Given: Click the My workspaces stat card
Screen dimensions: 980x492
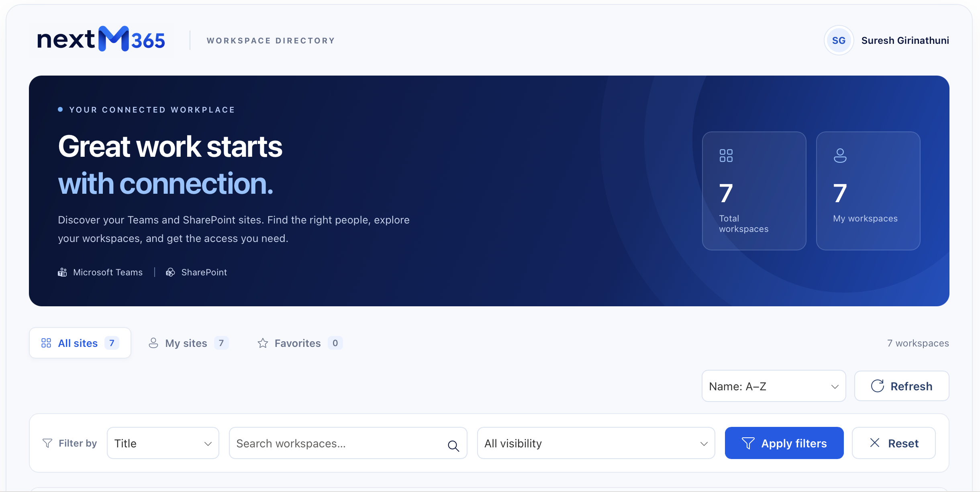Looking at the screenshot, I should [868, 191].
